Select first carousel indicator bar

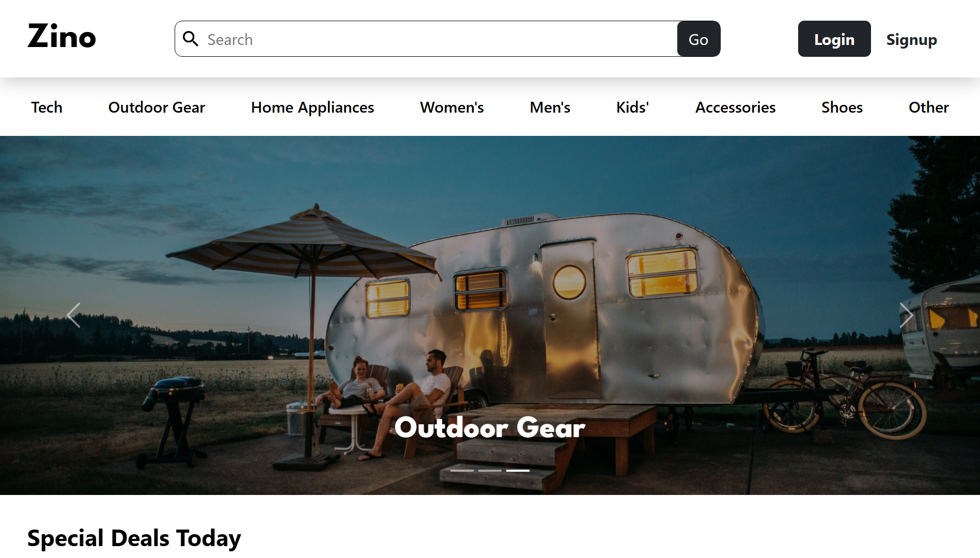[x=462, y=471]
